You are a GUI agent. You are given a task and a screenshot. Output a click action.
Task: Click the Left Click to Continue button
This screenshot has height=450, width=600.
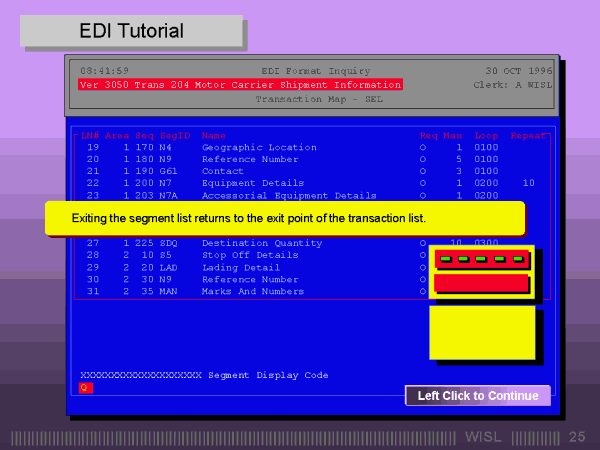pos(477,395)
